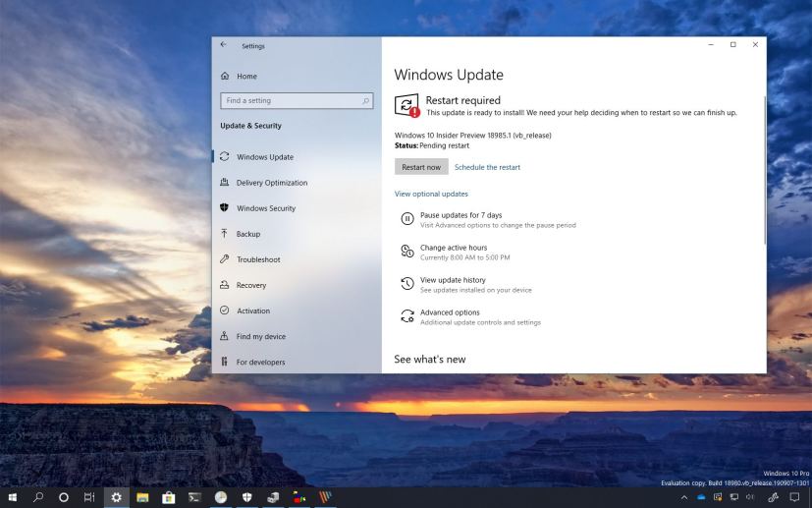Open the Action Center notifications icon

click(795, 497)
